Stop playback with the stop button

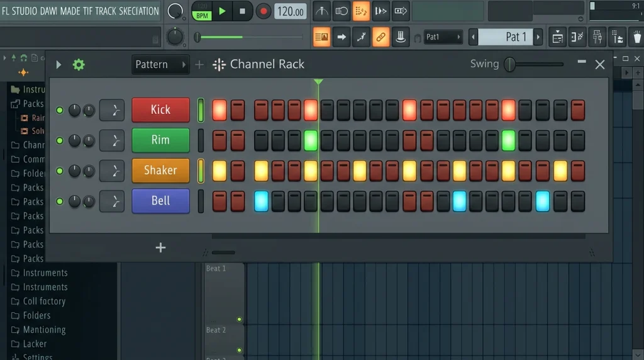tap(242, 11)
